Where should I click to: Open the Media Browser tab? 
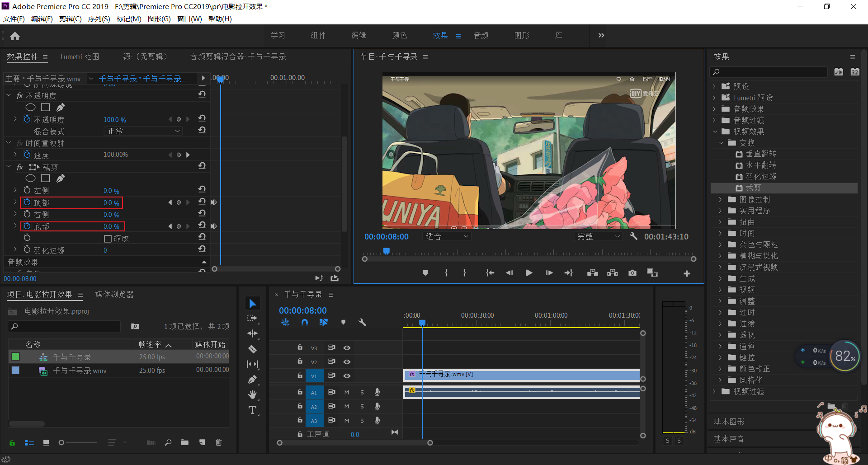click(x=114, y=295)
